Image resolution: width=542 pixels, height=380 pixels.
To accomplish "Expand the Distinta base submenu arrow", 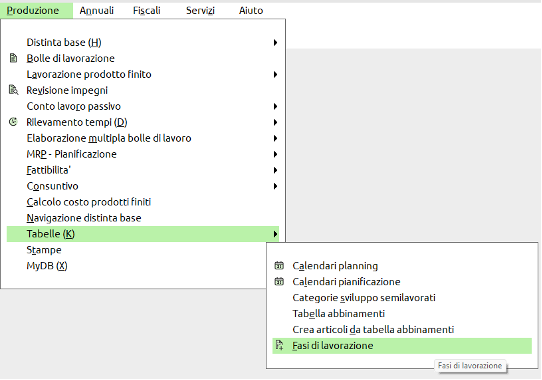I will 275,43.
